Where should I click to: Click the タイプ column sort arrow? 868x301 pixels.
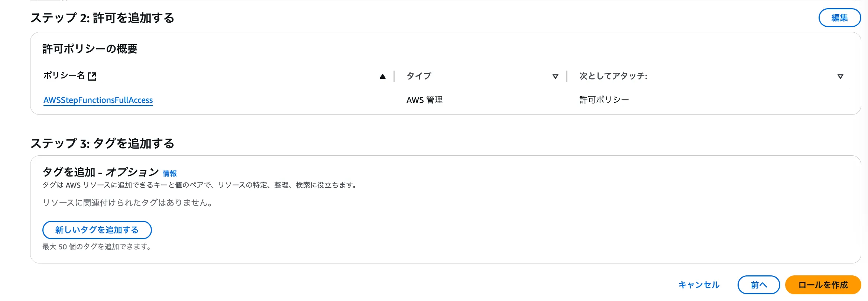click(x=555, y=77)
